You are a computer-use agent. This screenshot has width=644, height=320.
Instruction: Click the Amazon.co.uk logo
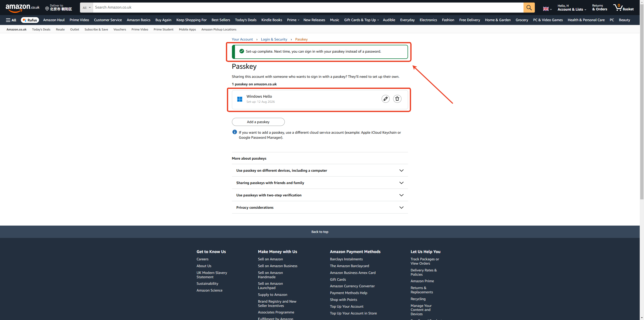tap(22, 8)
